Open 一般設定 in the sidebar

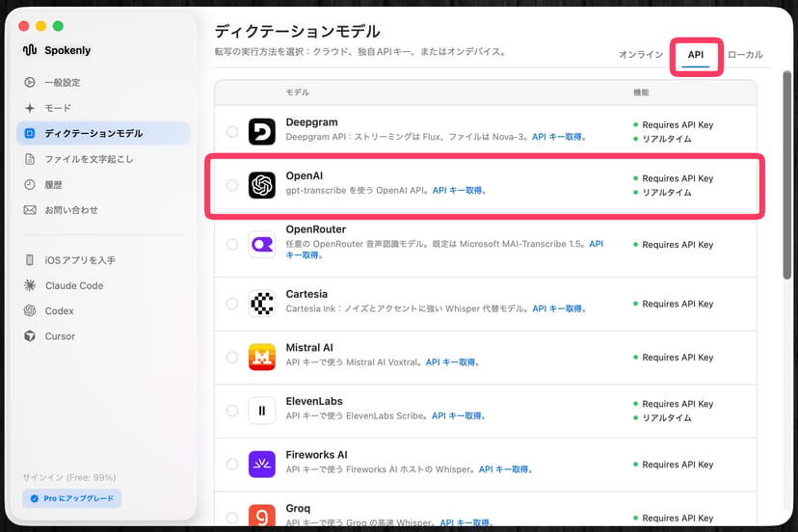pyautogui.click(x=103, y=82)
